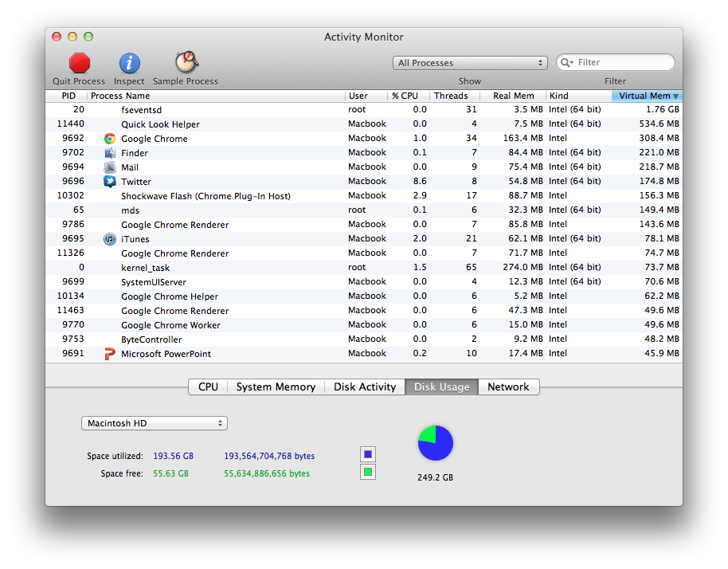Click kernel_task's 274.0 MB Real Mem value
728x569 pixels.
[523, 268]
